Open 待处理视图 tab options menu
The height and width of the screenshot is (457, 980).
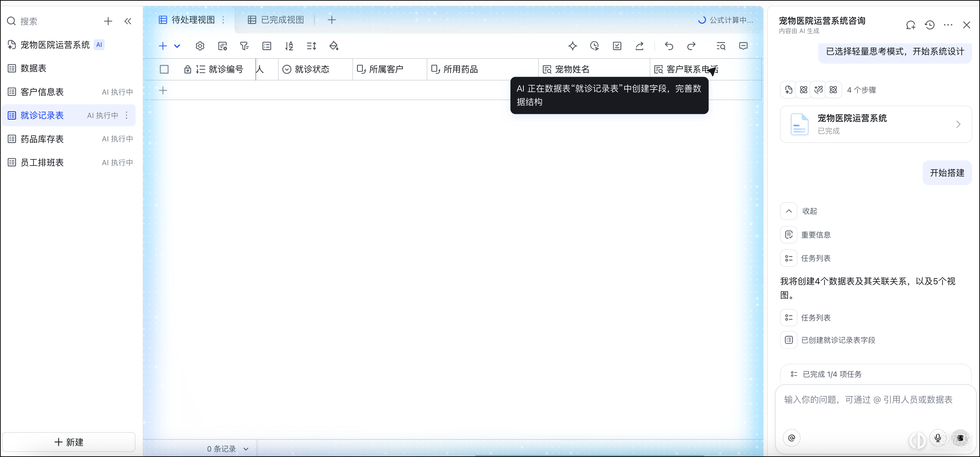click(223, 20)
